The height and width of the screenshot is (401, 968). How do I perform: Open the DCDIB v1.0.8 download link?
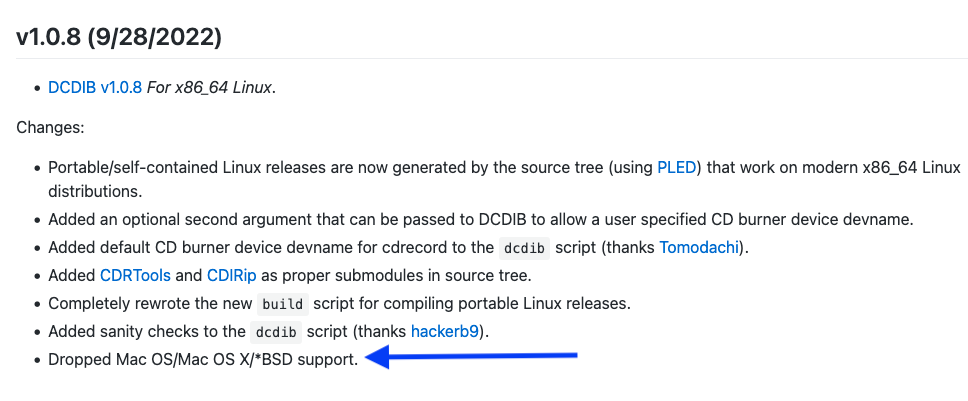pyautogui.click(x=95, y=88)
